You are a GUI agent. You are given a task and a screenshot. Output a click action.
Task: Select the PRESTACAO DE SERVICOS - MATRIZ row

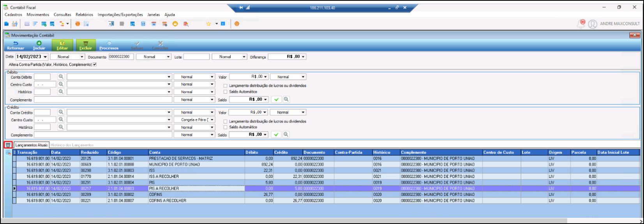(326, 158)
